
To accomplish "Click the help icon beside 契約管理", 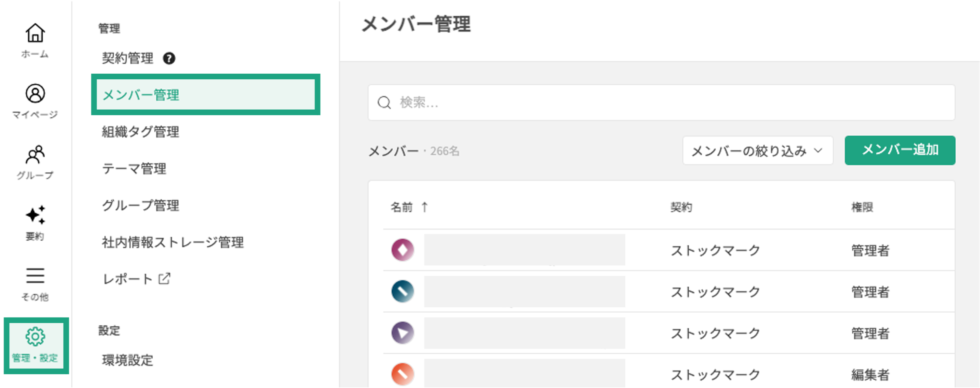I will click(169, 59).
